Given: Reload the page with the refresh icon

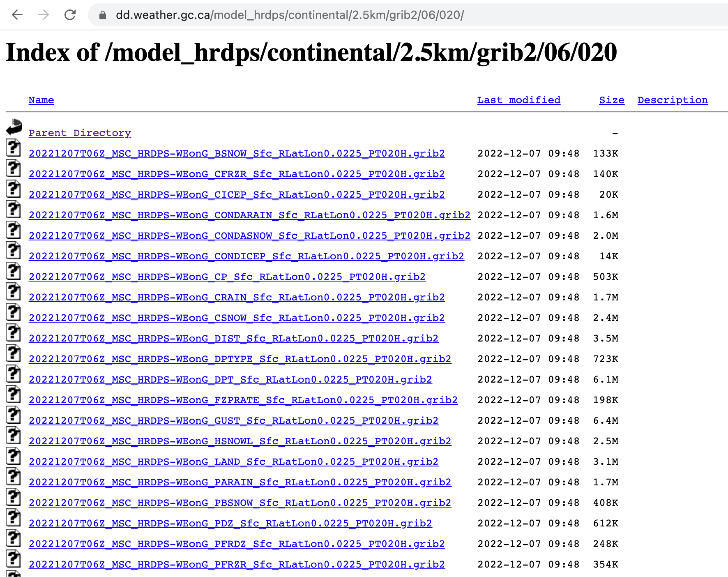Looking at the screenshot, I should coord(70,15).
